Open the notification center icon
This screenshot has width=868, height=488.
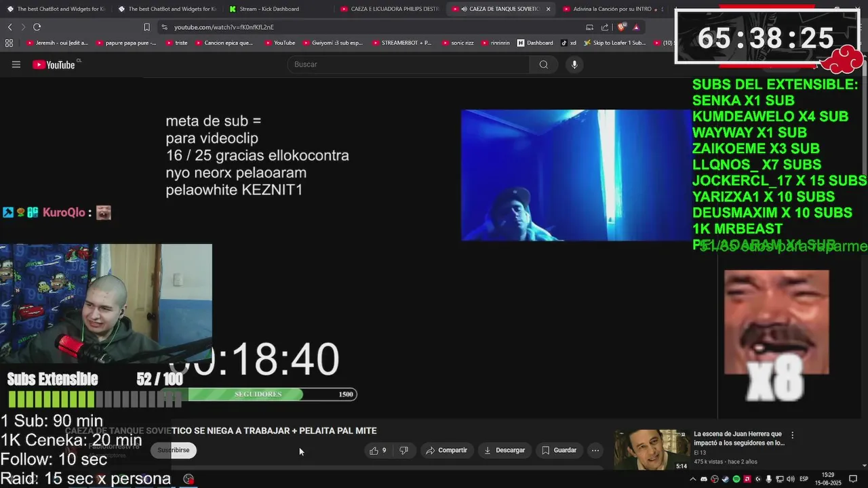853,479
